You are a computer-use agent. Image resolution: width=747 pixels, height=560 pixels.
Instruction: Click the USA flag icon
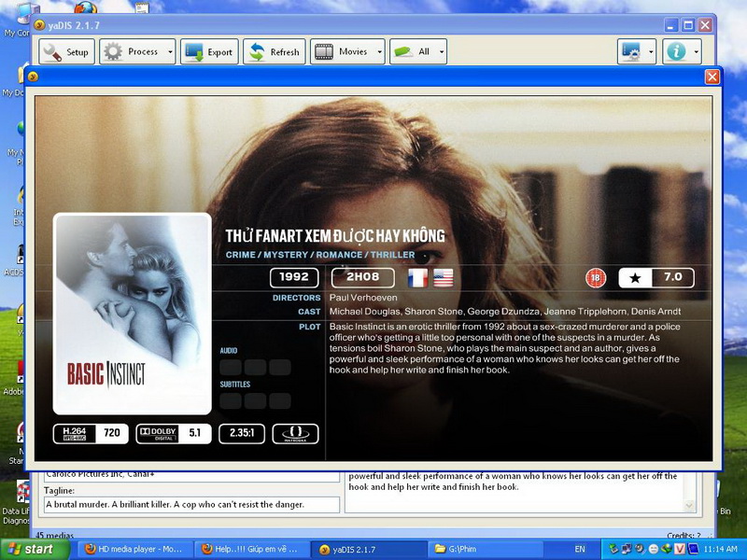[443, 277]
